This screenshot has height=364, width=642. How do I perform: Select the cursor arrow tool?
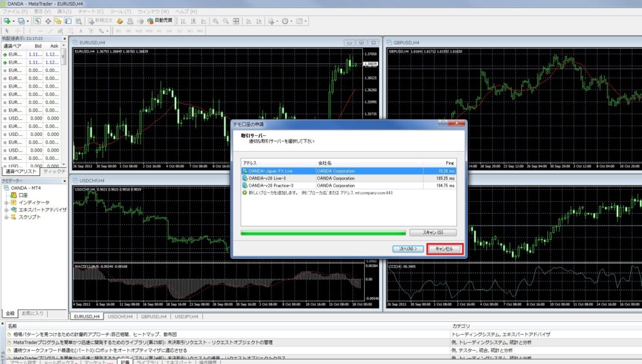(x=7, y=31)
